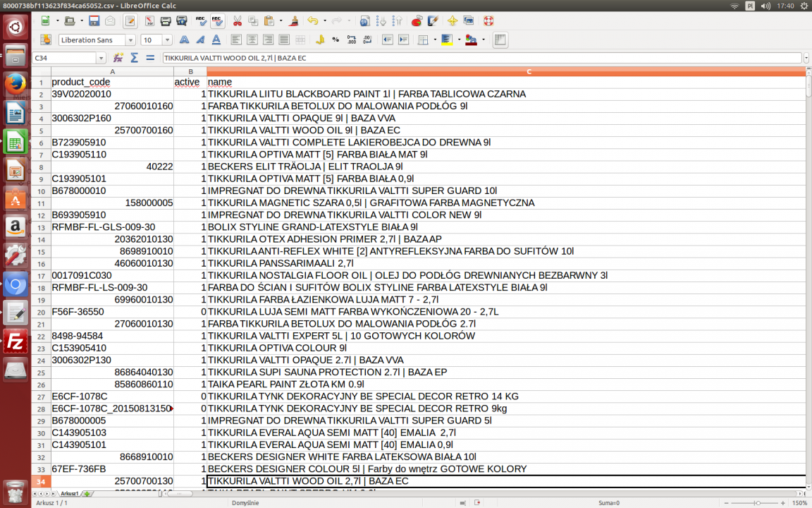Add a new sheet with plus button
This screenshot has height=508, width=812.
(x=87, y=493)
